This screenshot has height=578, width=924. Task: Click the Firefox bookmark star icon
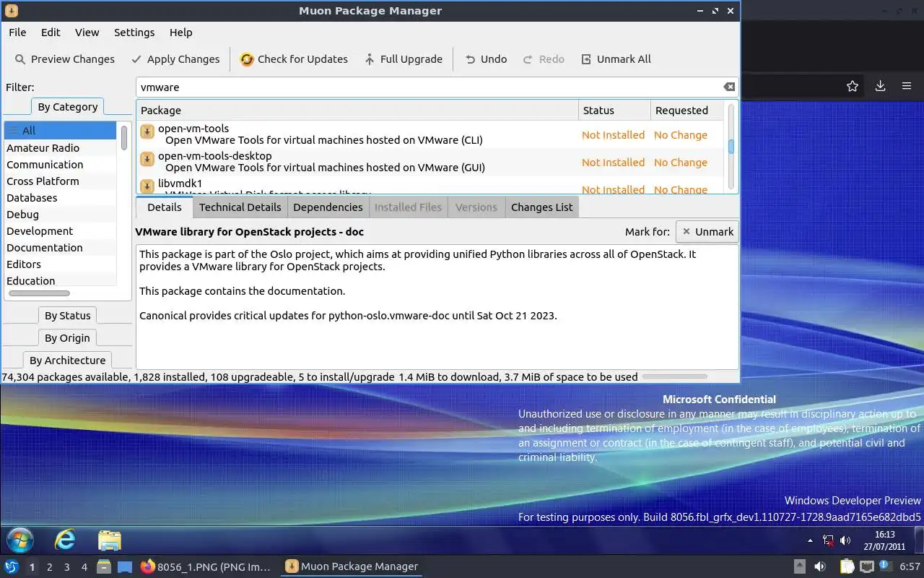click(x=853, y=86)
